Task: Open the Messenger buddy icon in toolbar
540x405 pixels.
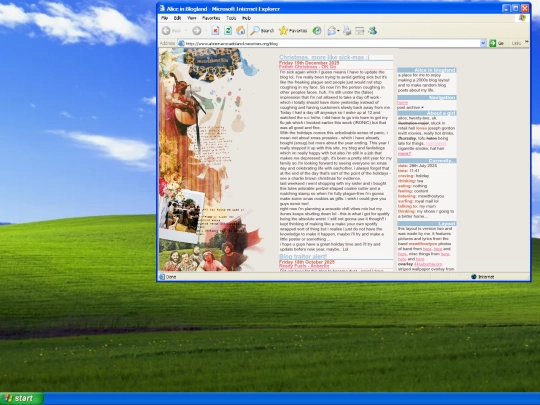Action: point(372,31)
